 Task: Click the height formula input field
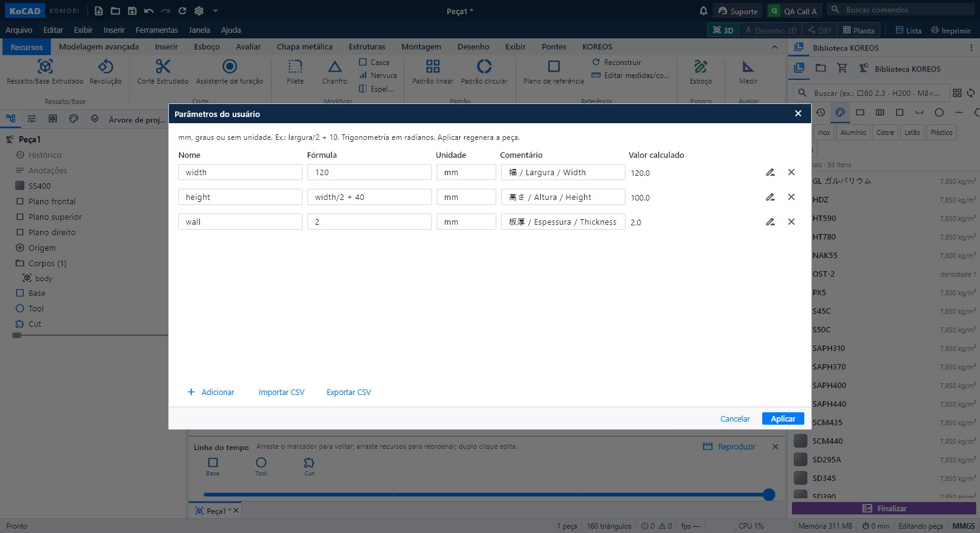tap(369, 197)
